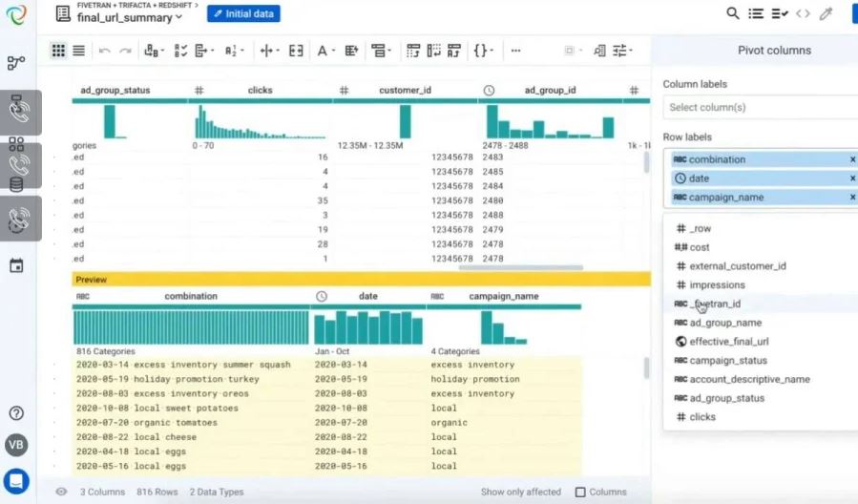Select _row from the column list
Image resolution: width=858 pixels, height=504 pixels.
tap(761, 229)
